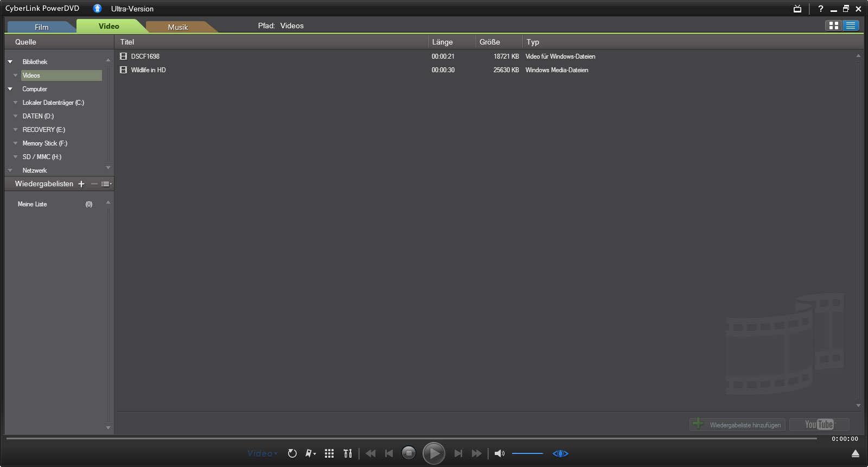Open the Video source dropdown in control bar

(x=263, y=453)
